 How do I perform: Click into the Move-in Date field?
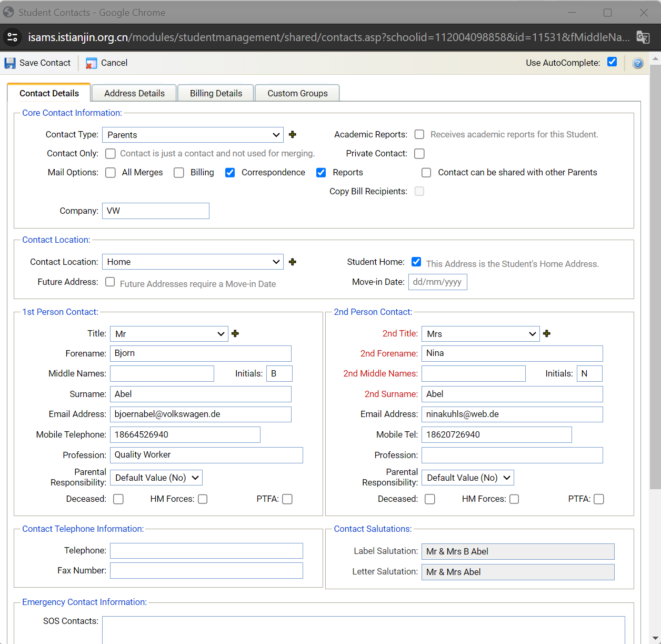pos(437,282)
